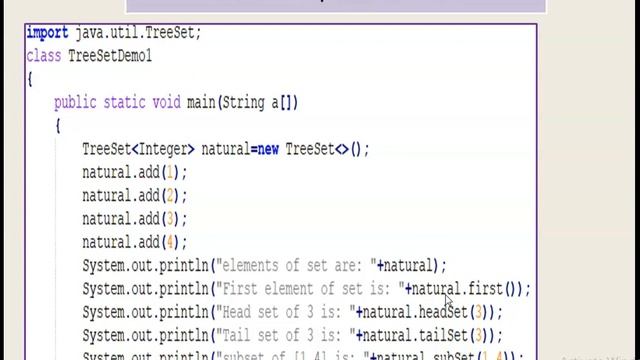Image resolution: width=640 pixels, height=360 pixels.
Task: Click the public static void main line
Action: 176,102
